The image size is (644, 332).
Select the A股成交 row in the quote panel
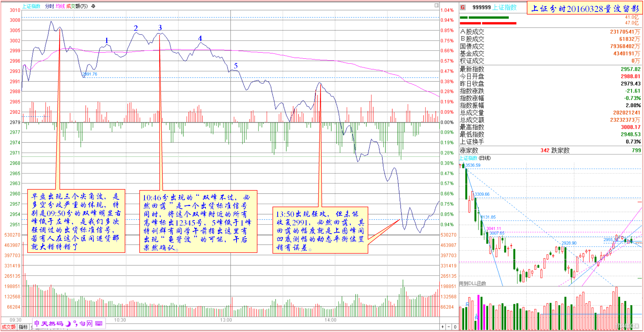coord(550,32)
